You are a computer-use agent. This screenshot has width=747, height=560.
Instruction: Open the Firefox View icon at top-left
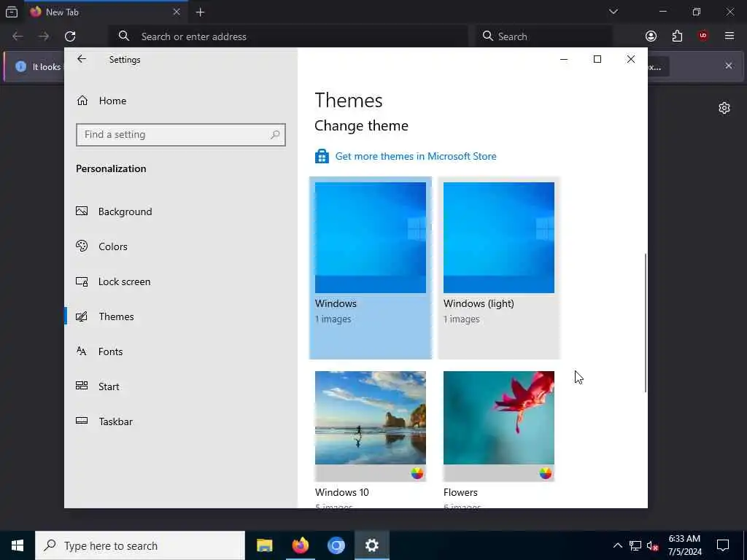[x=12, y=12]
